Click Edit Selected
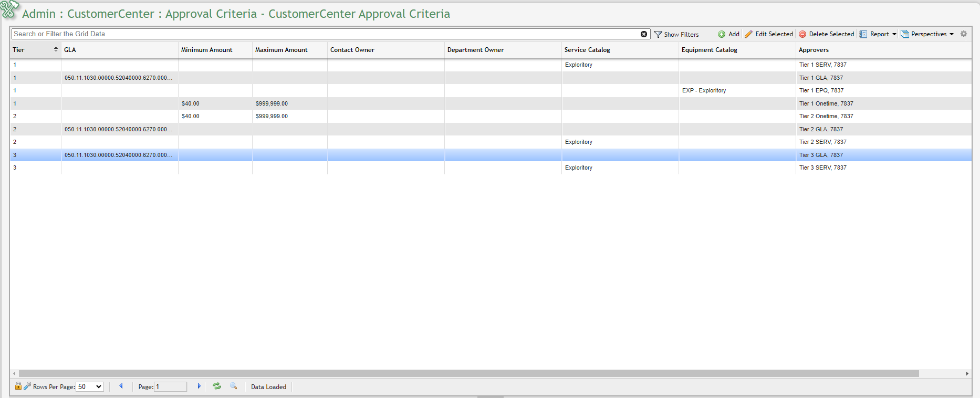This screenshot has width=980, height=398. [x=769, y=34]
